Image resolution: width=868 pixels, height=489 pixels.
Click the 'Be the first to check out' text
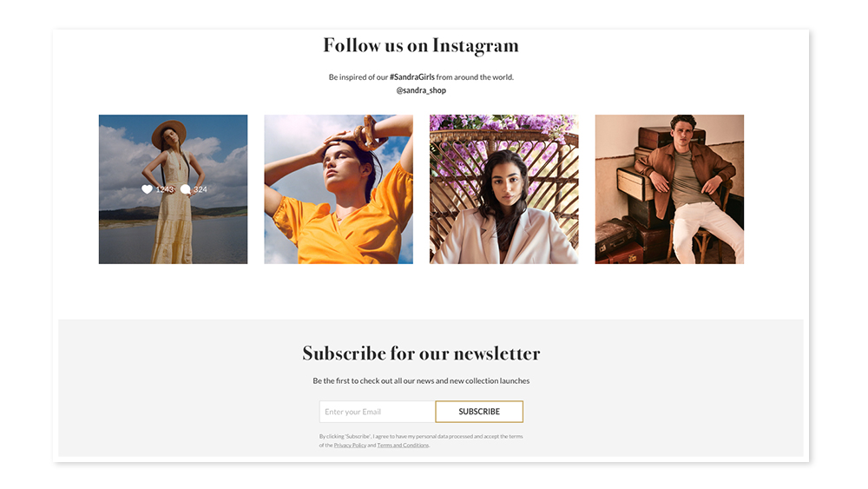421,381
